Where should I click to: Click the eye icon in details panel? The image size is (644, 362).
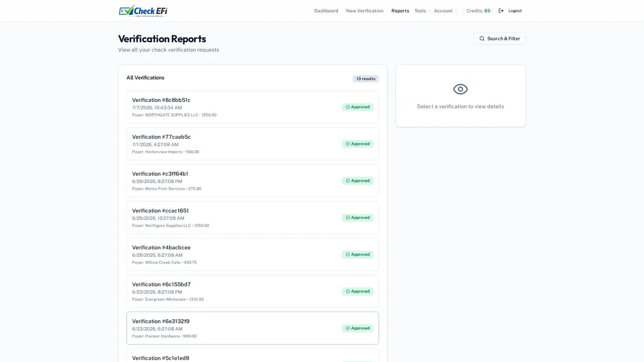click(460, 89)
